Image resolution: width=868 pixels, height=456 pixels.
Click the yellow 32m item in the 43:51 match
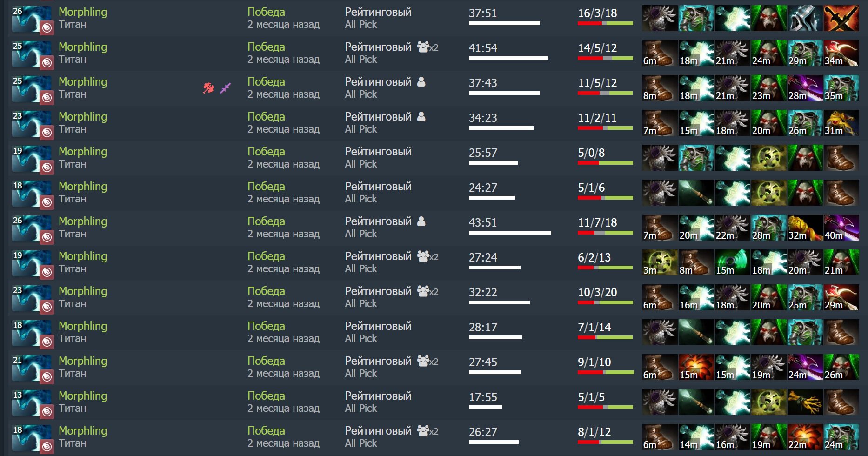coord(805,228)
